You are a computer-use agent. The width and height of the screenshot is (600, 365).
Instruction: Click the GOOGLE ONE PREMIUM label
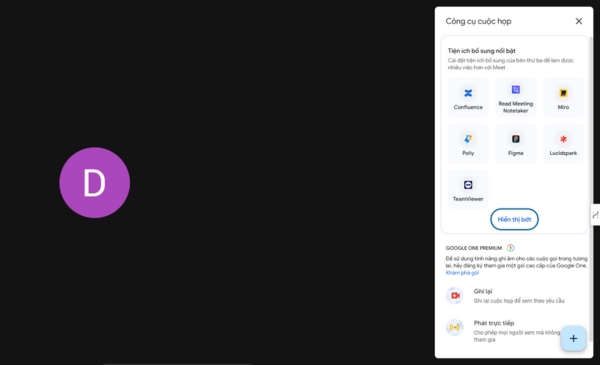pyautogui.click(x=473, y=248)
